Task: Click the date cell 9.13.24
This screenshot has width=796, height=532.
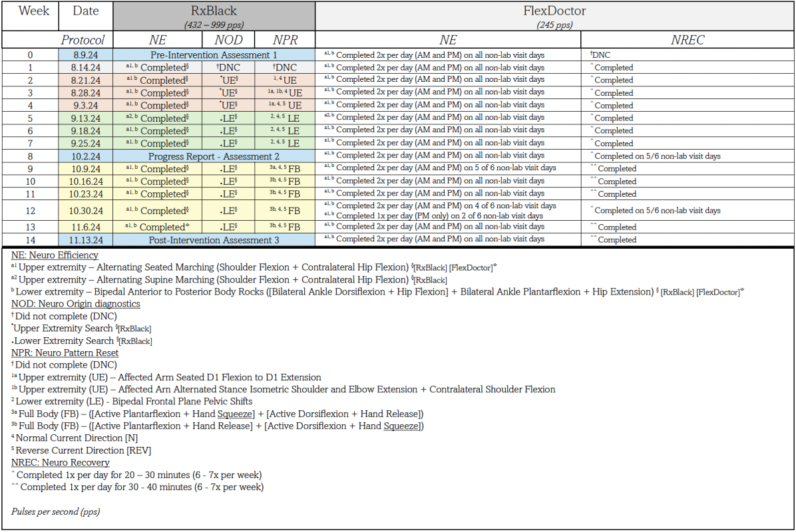Action: tap(85, 118)
